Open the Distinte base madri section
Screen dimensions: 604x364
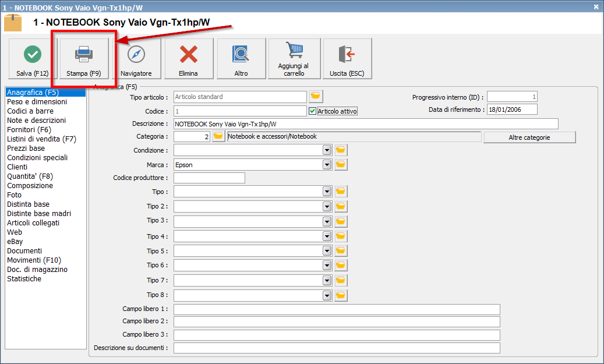coord(39,213)
